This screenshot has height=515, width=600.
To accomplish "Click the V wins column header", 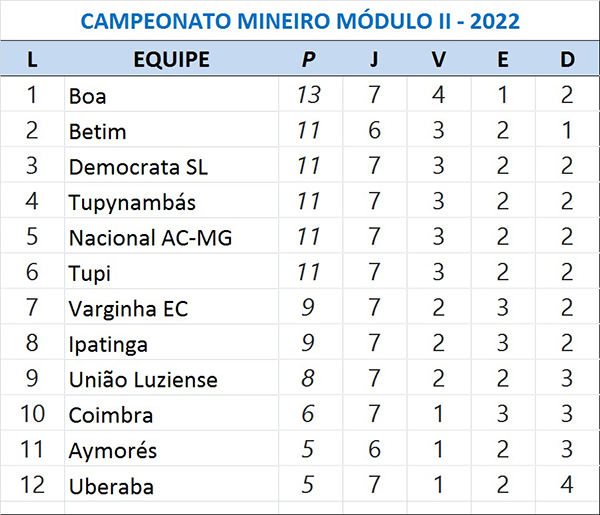I will click(438, 59).
